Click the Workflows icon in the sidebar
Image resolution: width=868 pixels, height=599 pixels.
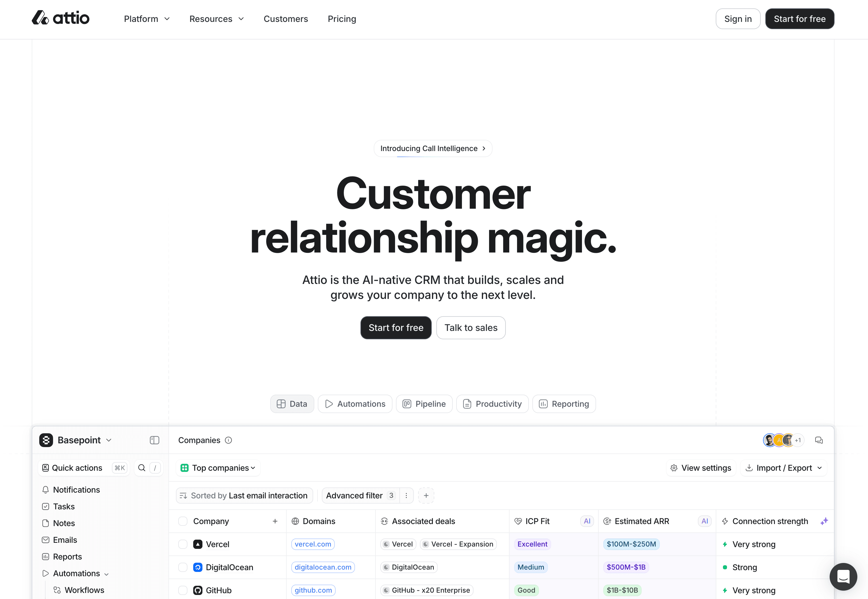(x=57, y=590)
